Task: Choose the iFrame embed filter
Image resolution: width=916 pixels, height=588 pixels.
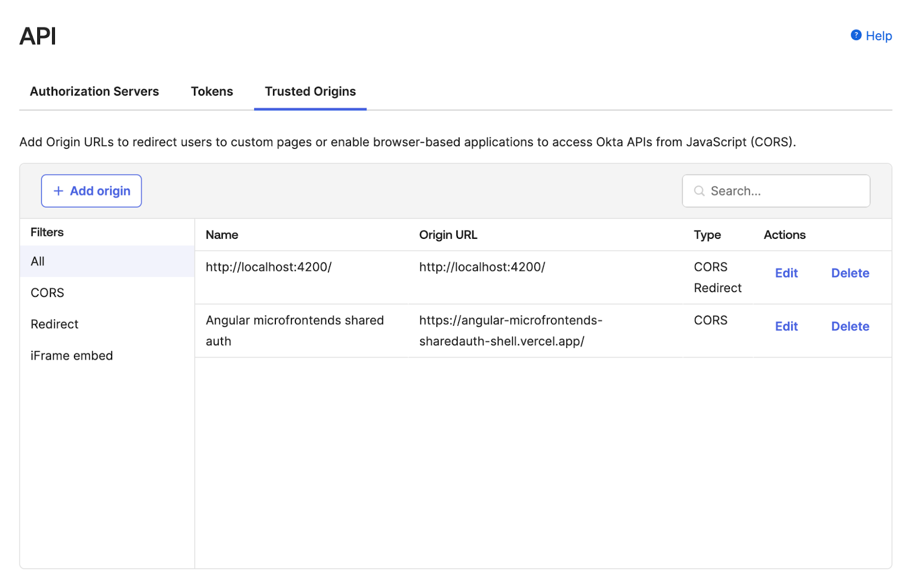Action: click(72, 356)
